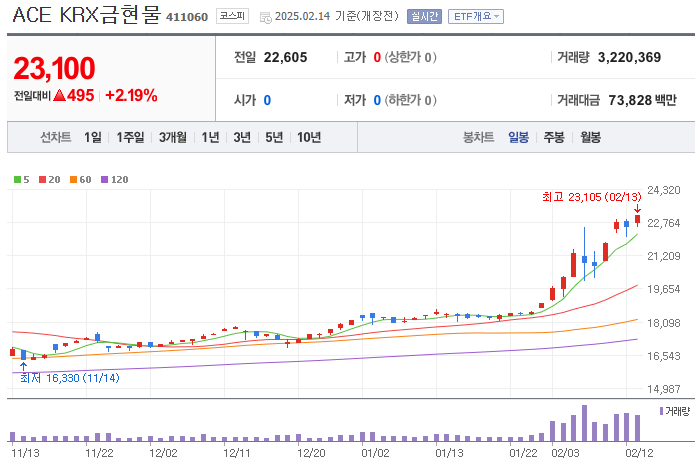Click the clock icon beside the date
The height and width of the screenshot is (464, 695).
[x=266, y=17]
